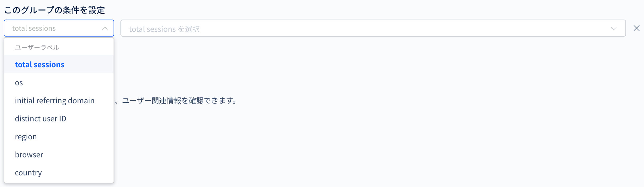644x187 pixels.
Task: Pick distinct user ID from the list
Action: pyautogui.click(x=41, y=119)
